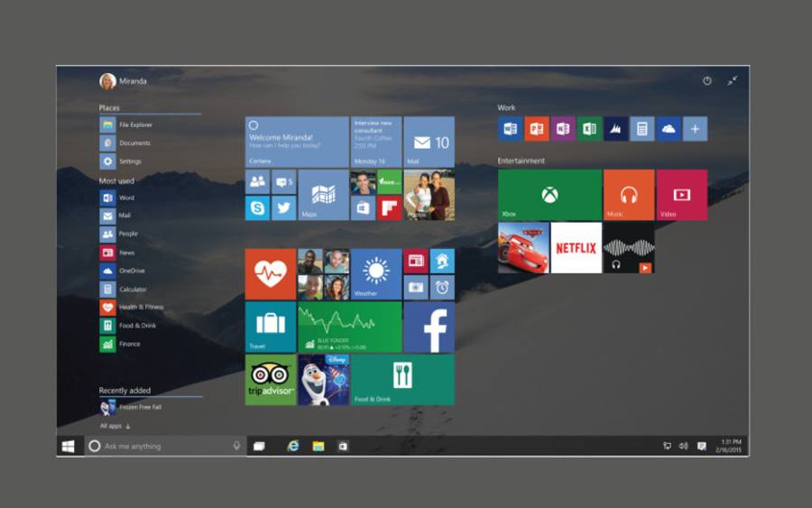Viewport: 812px width, 508px height.
Task: Click the plus tile in Work group
Action: click(695, 129)
